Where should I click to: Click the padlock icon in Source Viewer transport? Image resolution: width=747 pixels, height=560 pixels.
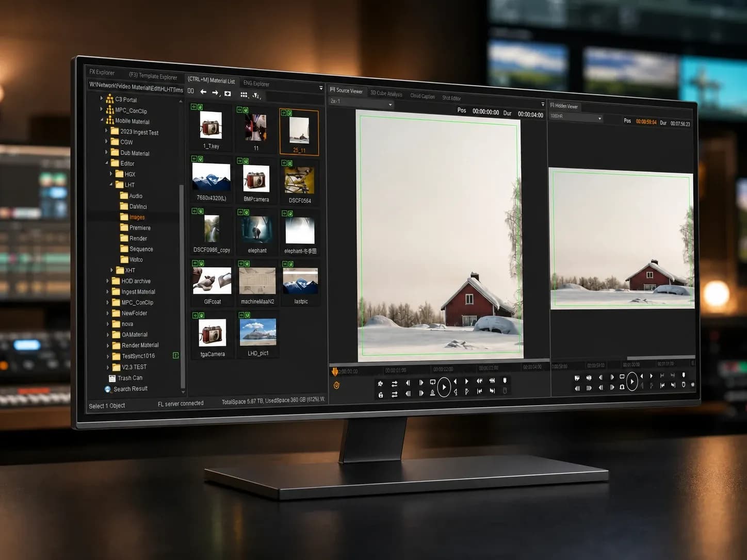(381, 394)
